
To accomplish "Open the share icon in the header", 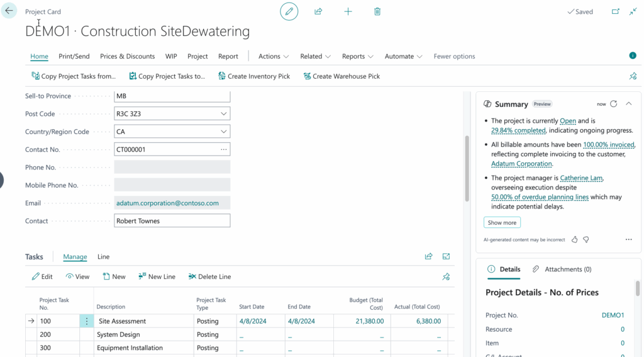I will tap(318, 11).
